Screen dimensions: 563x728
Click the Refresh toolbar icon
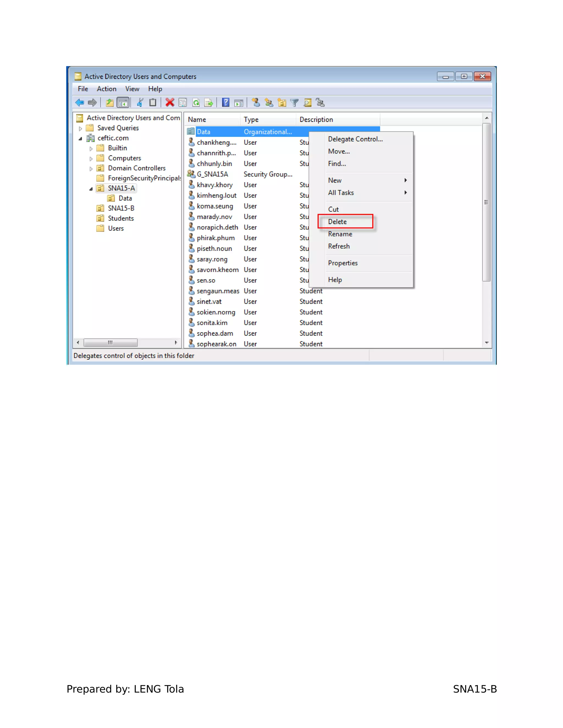click(x=196, y=103)
